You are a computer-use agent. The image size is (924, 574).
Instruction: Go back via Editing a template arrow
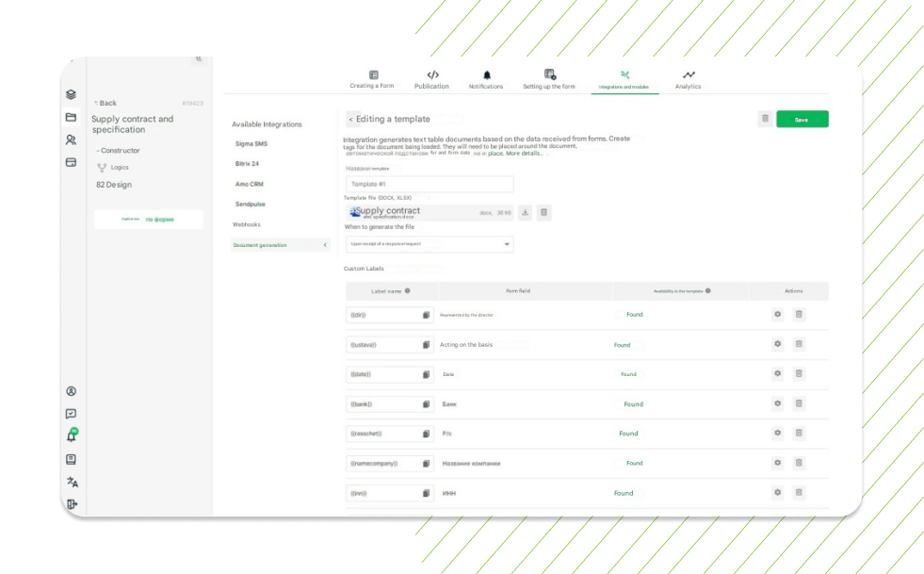click(x=351, y=120)
